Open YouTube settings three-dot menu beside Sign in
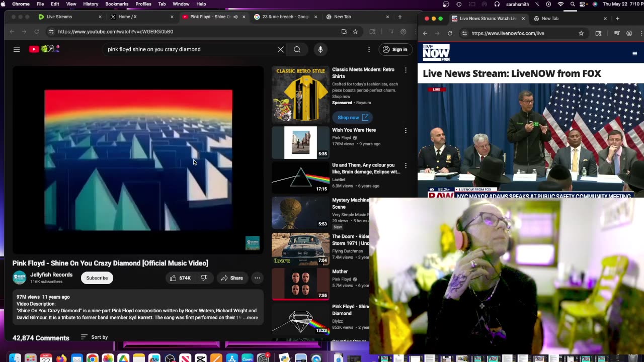 369,49
